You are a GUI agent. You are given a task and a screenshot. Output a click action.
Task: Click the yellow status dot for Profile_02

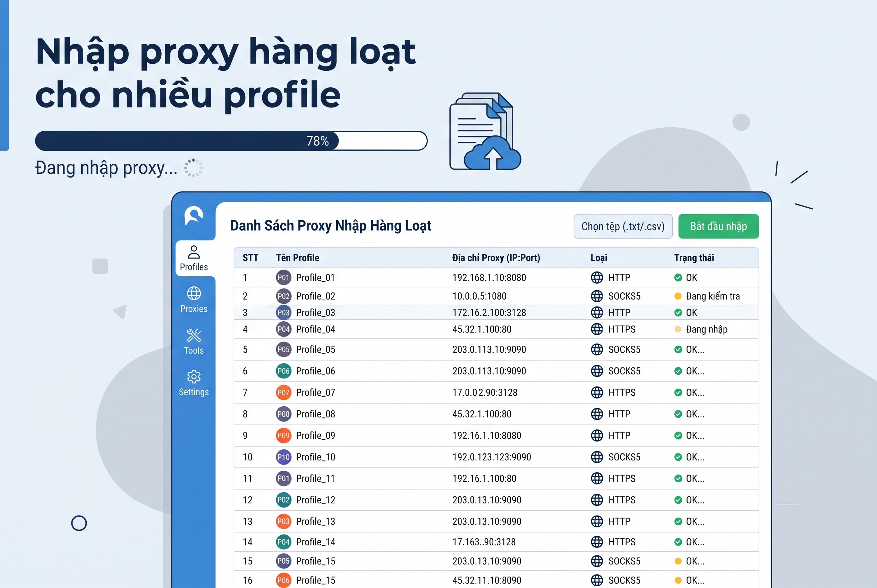tap(678, 296)
